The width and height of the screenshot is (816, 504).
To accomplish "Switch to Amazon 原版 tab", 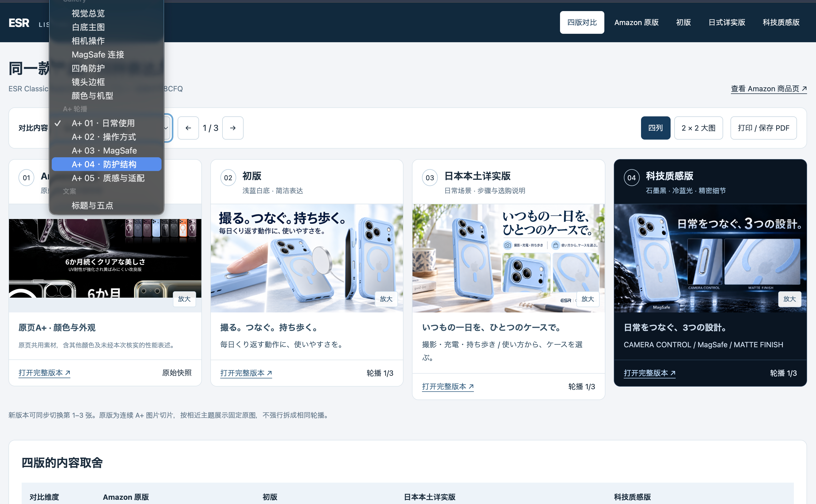I will coord(636,23).
